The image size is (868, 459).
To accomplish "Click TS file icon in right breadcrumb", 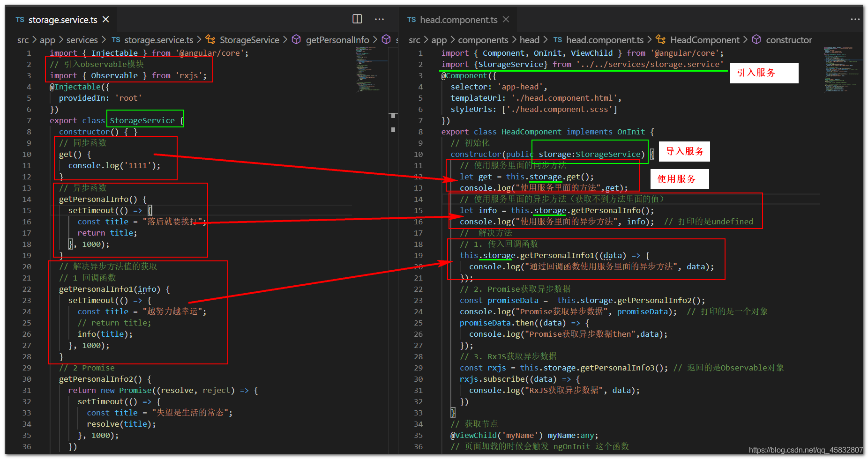I will point(557,40).
